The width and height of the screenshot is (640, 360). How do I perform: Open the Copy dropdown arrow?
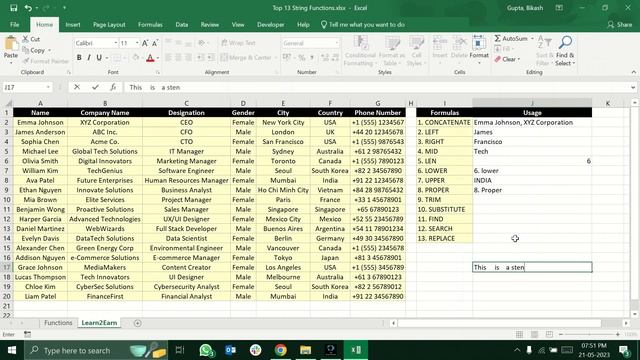tap(49, 51)
